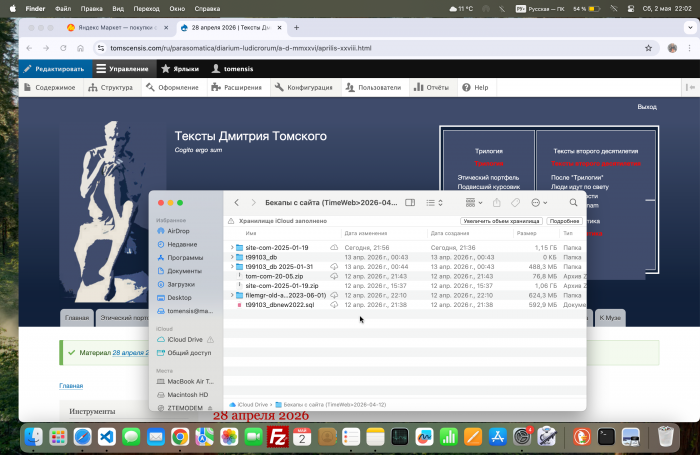This screenshot has width=700, height=455.
Task: Open Calendar showing date 2 in Dock
Action: click(x=302, y=437)
